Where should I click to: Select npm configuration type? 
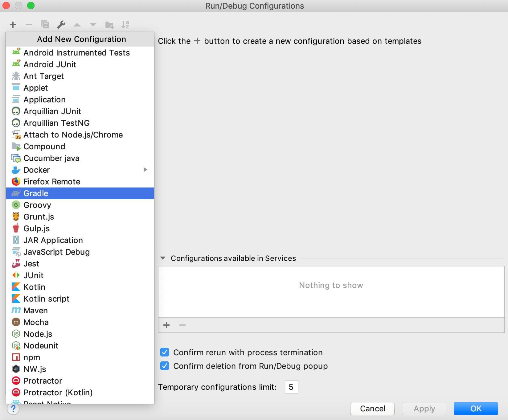(x=80, y=357)
